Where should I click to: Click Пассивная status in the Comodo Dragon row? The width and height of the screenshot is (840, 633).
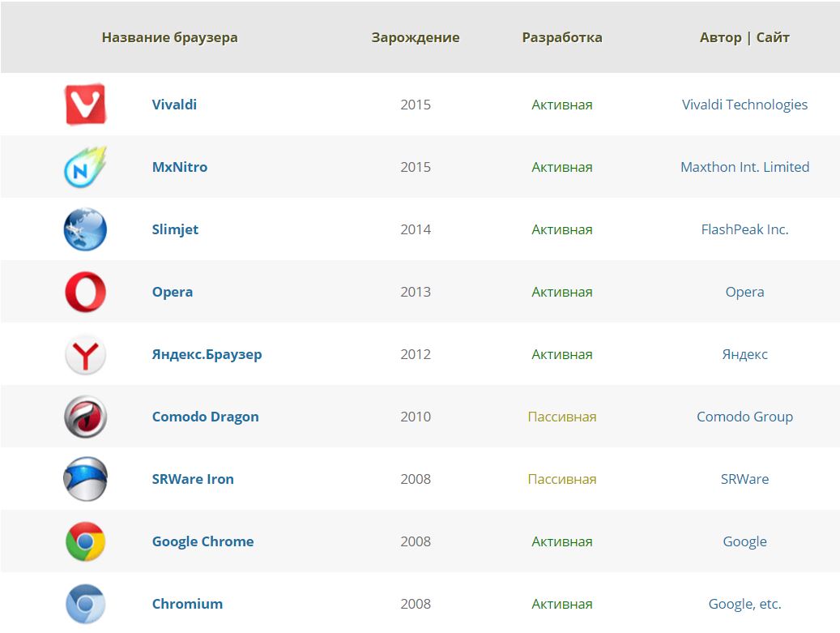tap(562, 417)
